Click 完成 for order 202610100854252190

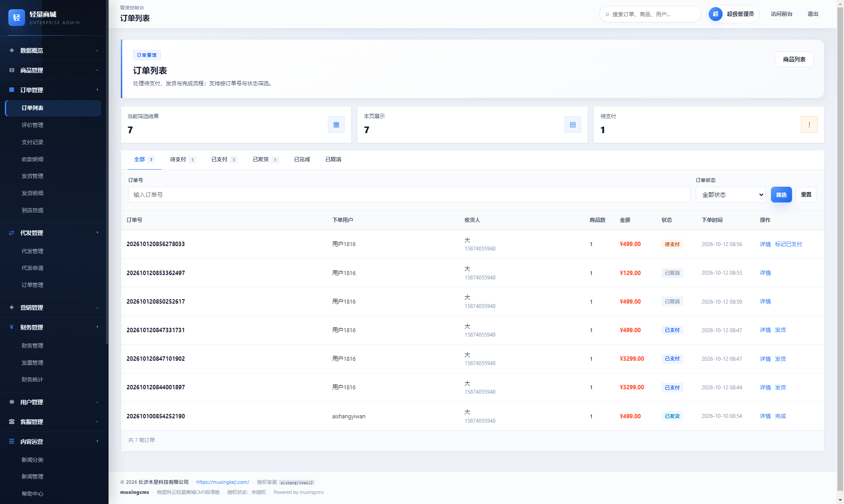click(x=780, y=416)
